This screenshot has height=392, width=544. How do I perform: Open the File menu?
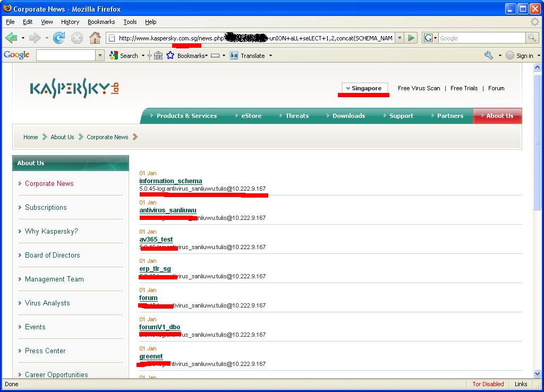(11, 21)
